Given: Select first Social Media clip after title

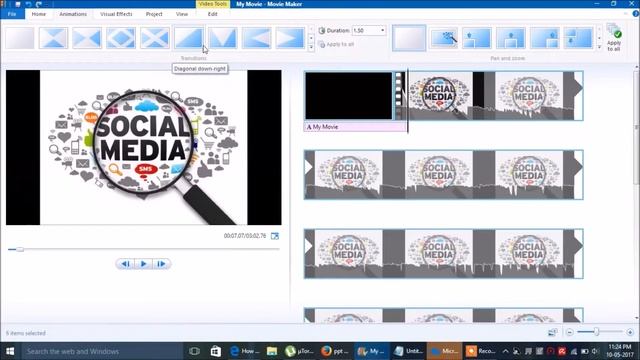Looking at the screenshot, I should 440,96.
